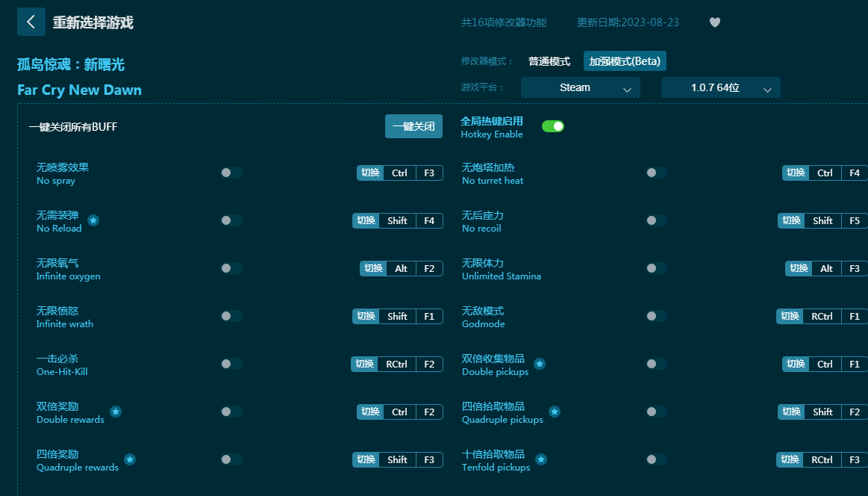This screenshot has width=868, height=496.
Task: Select 加强模式(Beta) trainer mode
Action: (x=625, y=61)
